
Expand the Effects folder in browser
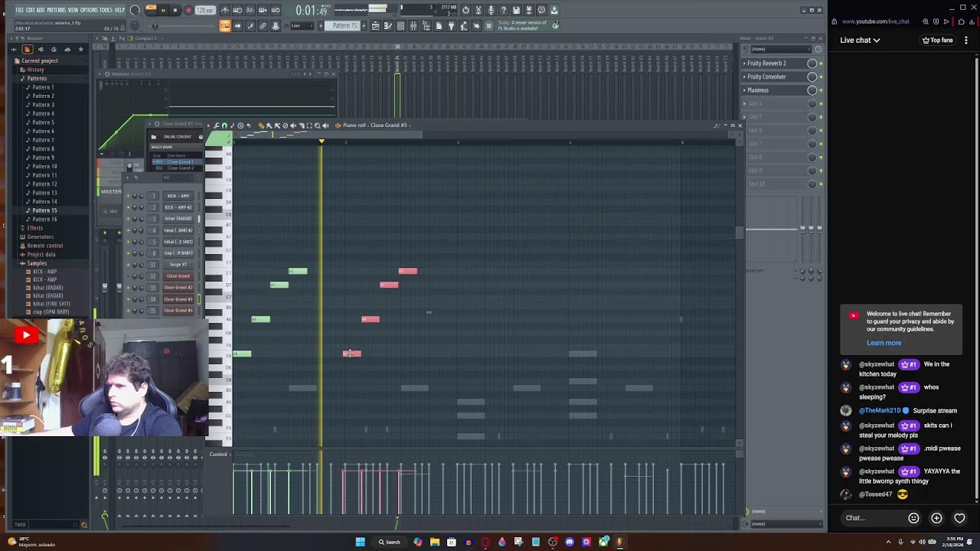[35, 228]
